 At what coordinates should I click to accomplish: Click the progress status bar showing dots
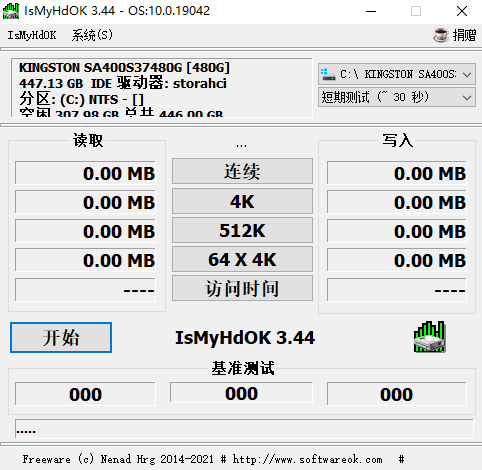coord(244,428)
